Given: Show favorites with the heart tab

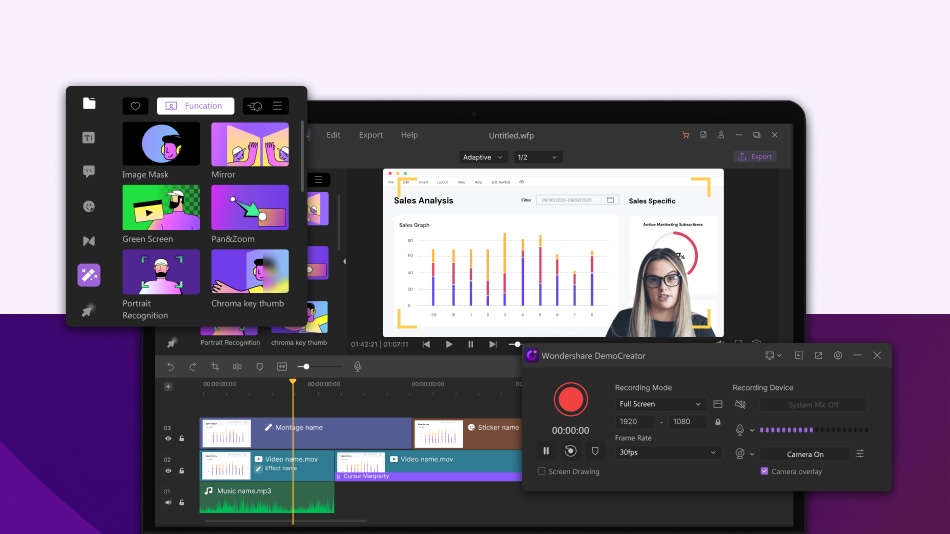Looking at the screenshot, I should pos(135,106).
